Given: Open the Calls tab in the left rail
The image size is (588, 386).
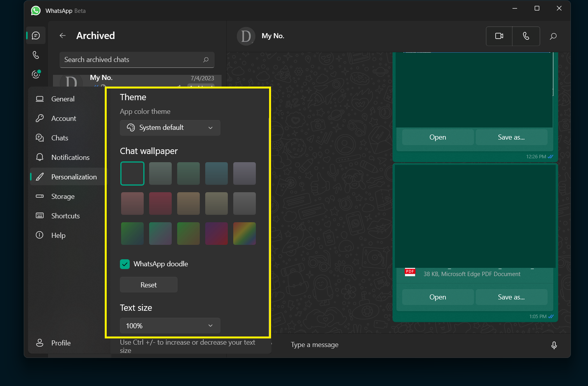Looking at the screenshot, I should (x=36, y=55).
